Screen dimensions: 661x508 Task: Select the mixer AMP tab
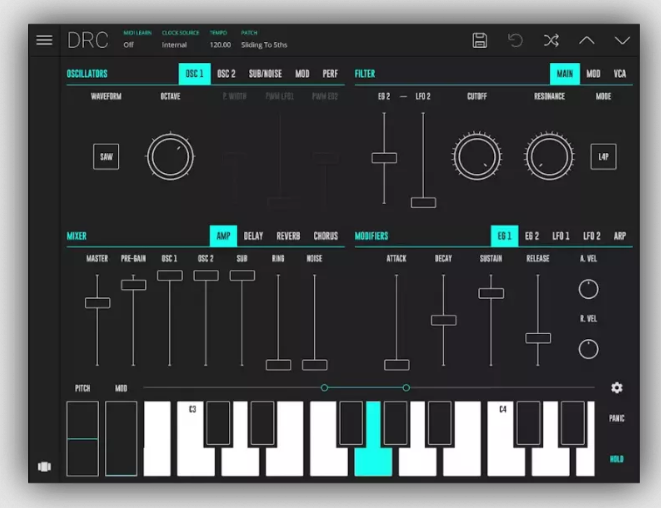click(x=223, y=236)
